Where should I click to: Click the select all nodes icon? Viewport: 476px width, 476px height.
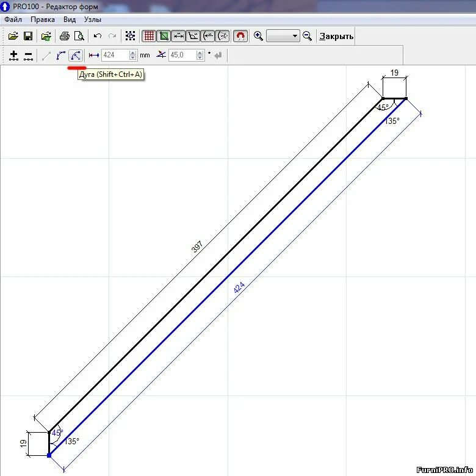pyautogui.click(x=130, y=36)
